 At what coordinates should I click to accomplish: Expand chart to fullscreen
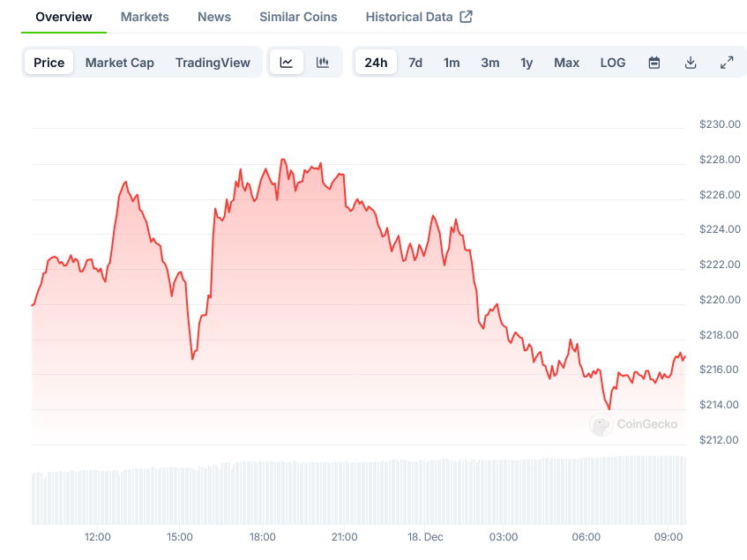pyautogui.click(x=727, y=63)
